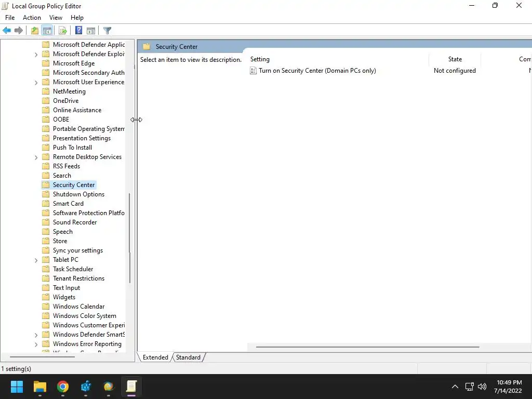Viewport: 532px width, 399px height.
Task: Click the Local Group Policy Editor title icon
Action: [x=5, y=6]
